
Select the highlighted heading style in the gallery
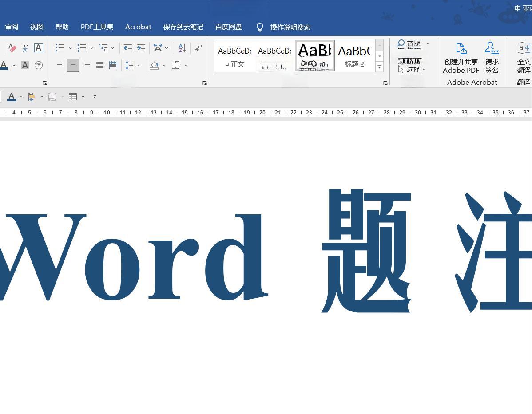pos(315,55)
